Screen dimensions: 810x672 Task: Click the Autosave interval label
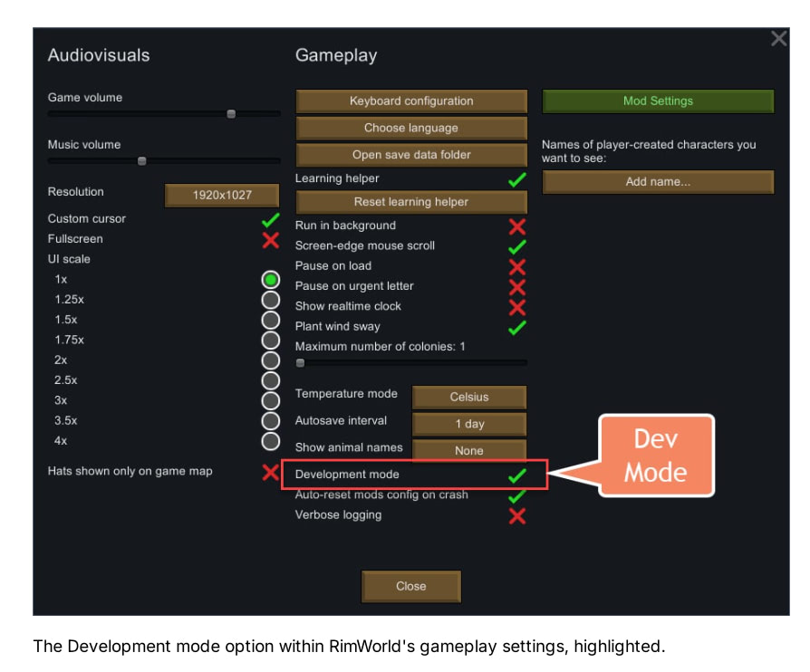[x=341, y=420]
